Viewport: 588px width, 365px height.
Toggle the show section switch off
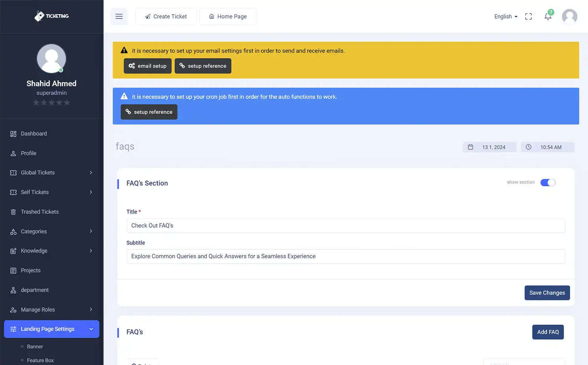[548, 182]
